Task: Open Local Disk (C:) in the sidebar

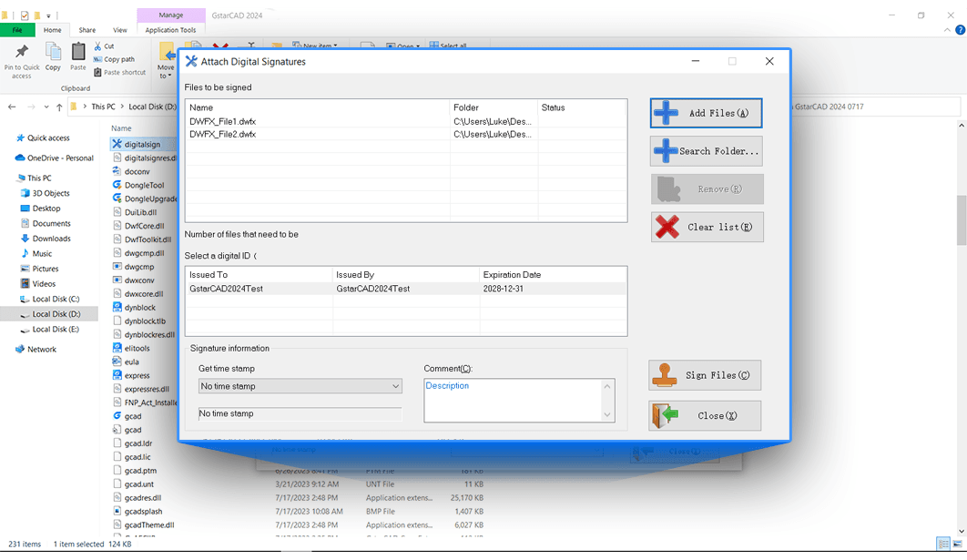Action: [56, 299]
